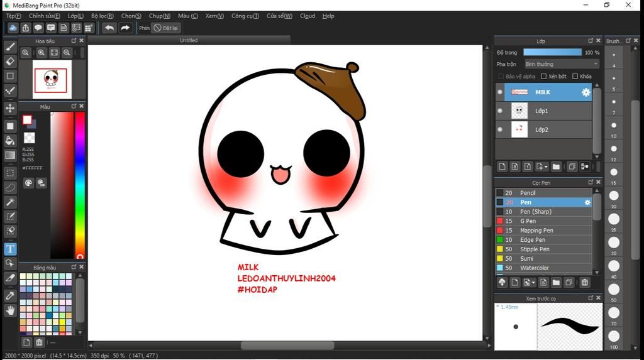Click the cloud save icon in toolbar
This screenshot has width=644, height=360.
(13, 28)
